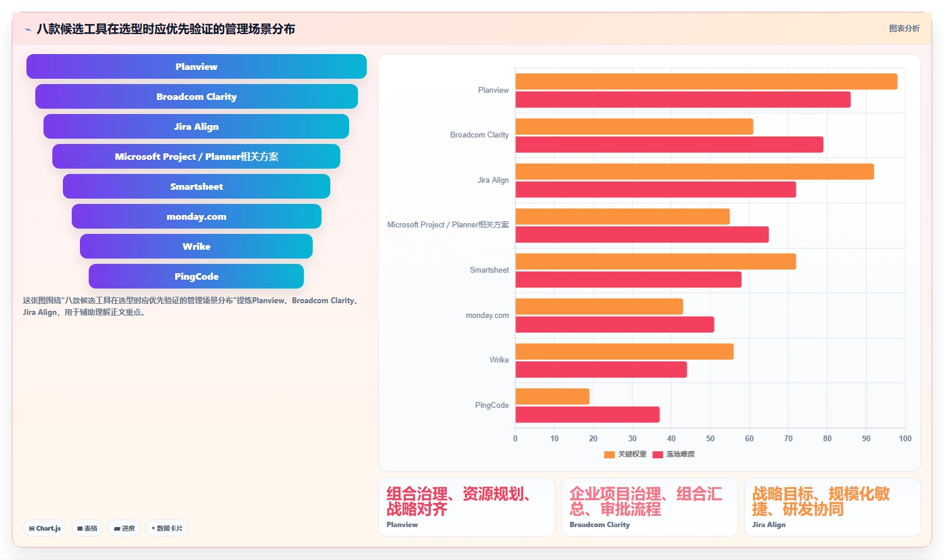Click the monday.com funnel bar

196,216
